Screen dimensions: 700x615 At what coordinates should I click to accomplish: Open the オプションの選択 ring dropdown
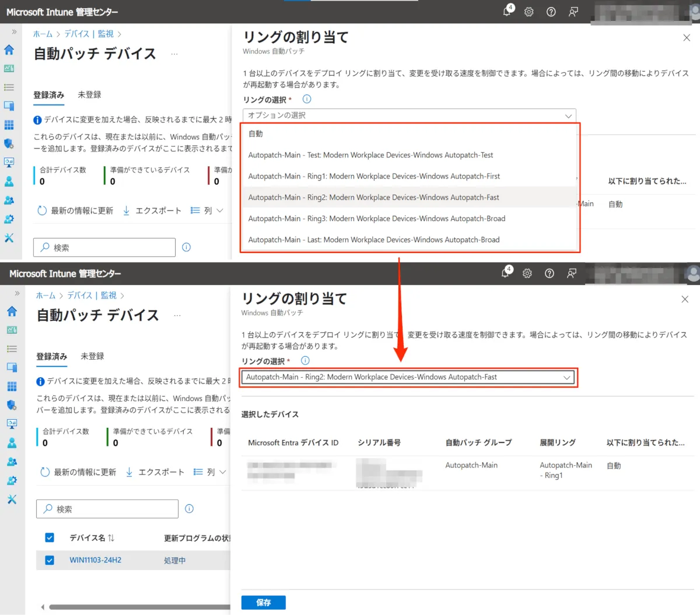[x=409, y=115]
